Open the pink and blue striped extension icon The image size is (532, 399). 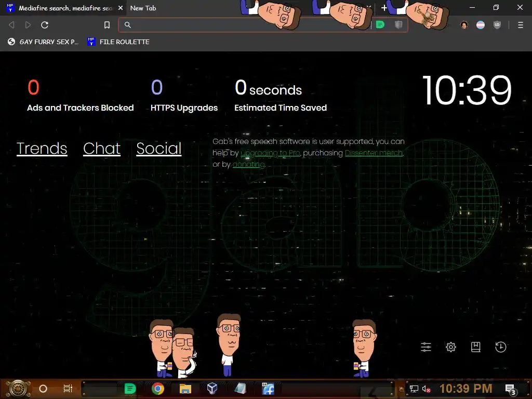[x=481, y=25]
